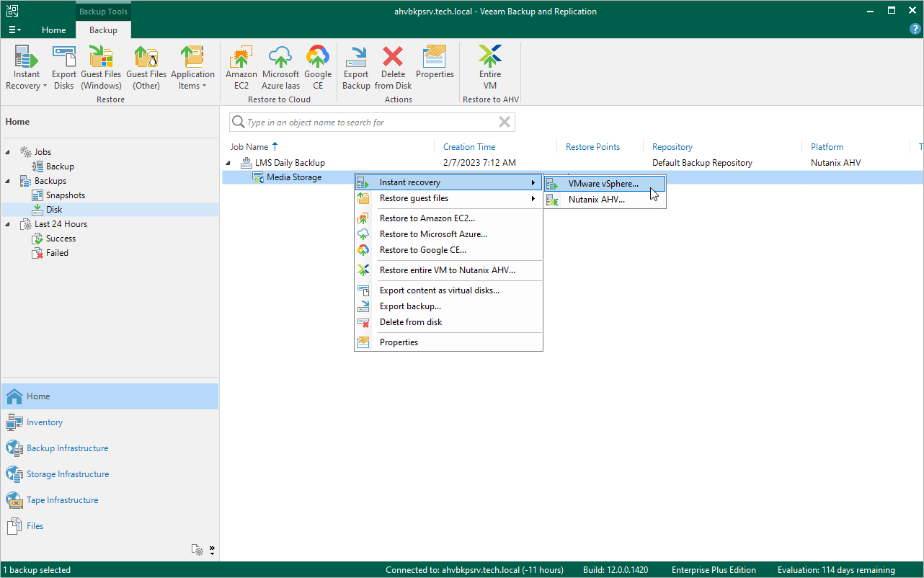Select Jobs in the navigation tree

click(43, 152)
